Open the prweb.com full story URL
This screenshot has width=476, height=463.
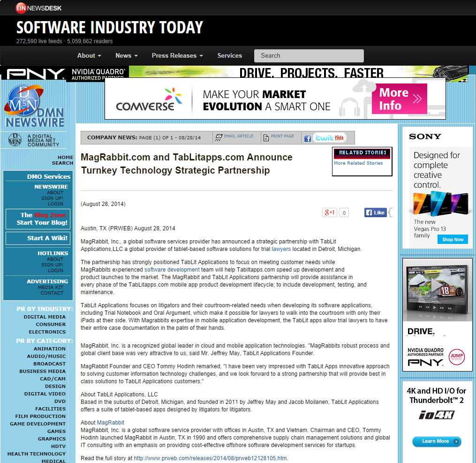(x=210, y=458)
